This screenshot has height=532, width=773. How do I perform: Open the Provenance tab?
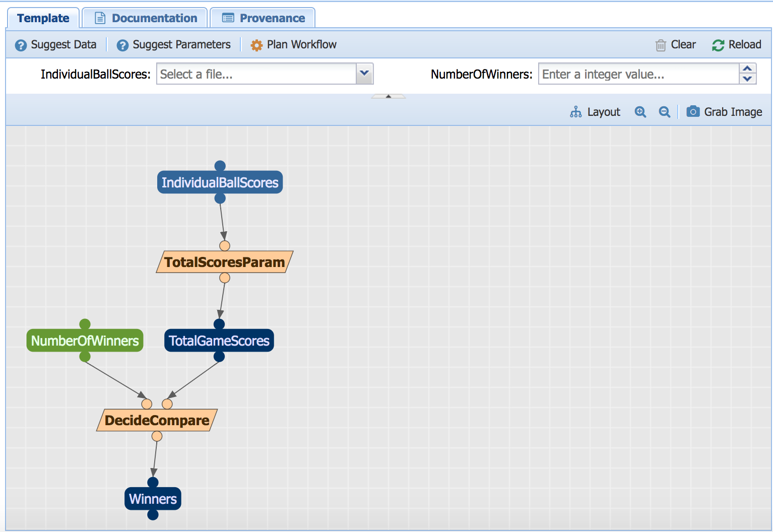click(263, 18)
